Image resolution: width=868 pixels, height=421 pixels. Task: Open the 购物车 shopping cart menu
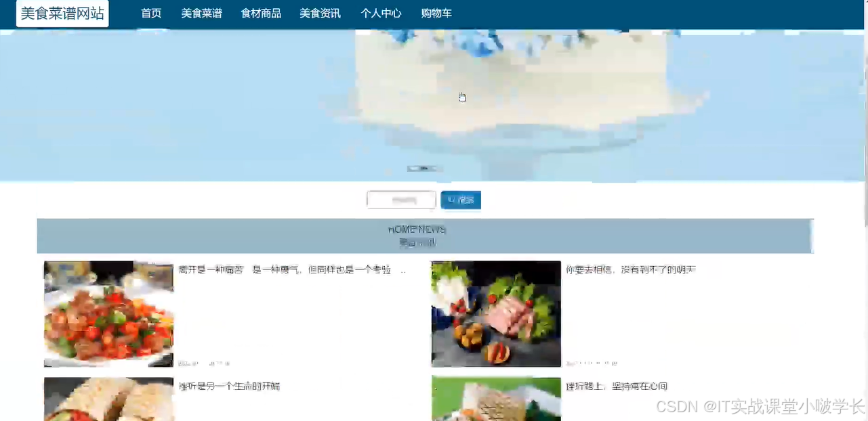(436, 14)
